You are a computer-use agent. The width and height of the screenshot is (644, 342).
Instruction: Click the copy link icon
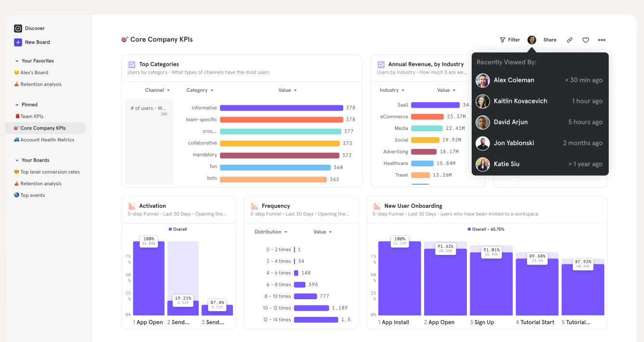pos(569,40)
